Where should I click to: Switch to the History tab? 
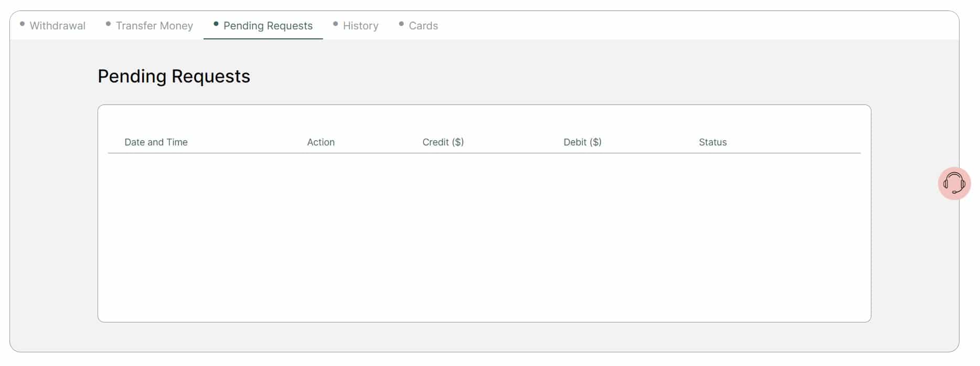pyautogui.click(x=360, y=26)
